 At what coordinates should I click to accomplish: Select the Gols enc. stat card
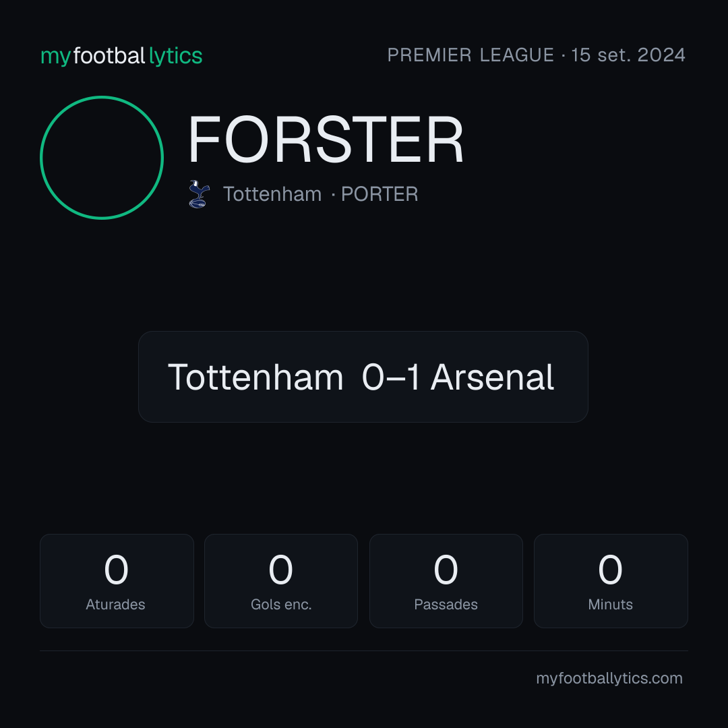pyautogui.click(x=281, y=581)
